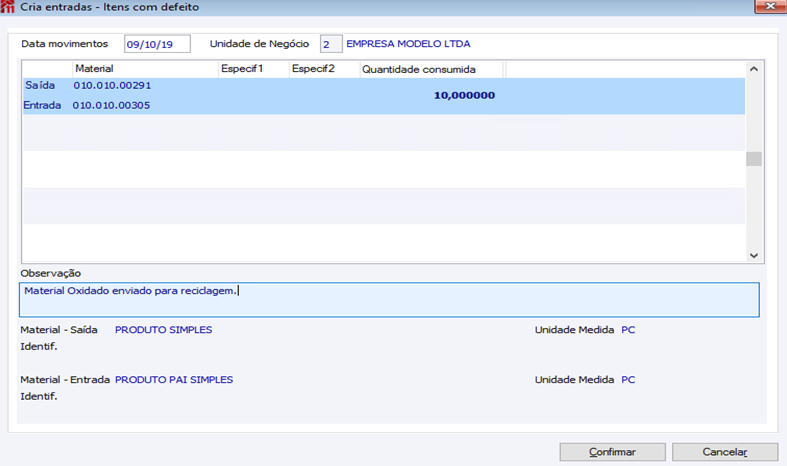Click the PC unit for Material Saída

tap(628, 330)
